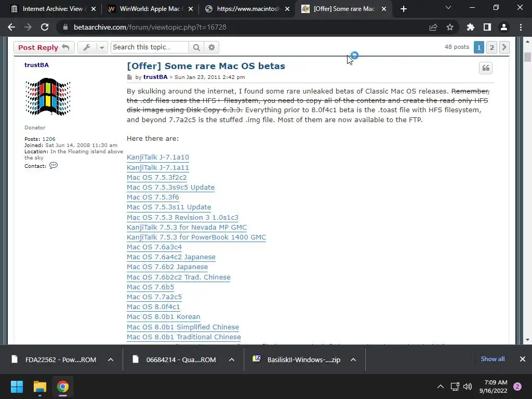The width and height of the screenshot is (532, 399).
Task: Close the WinWorld tab
Action: pyautogui.click(x=191, y=9)
